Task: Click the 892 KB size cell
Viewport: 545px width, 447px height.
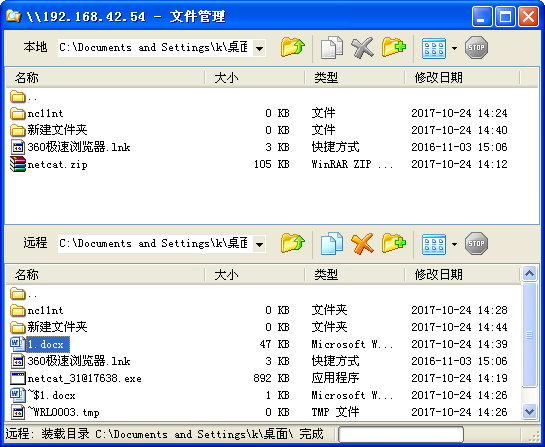Action: (271, 378)
